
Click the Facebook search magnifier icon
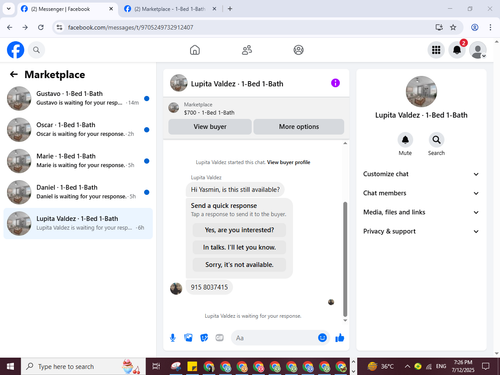point(36,50)
